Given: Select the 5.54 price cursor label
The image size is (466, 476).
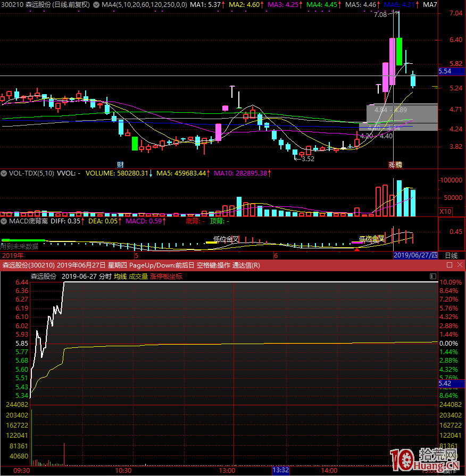Looking at the screenshot, I should [452, 71].
